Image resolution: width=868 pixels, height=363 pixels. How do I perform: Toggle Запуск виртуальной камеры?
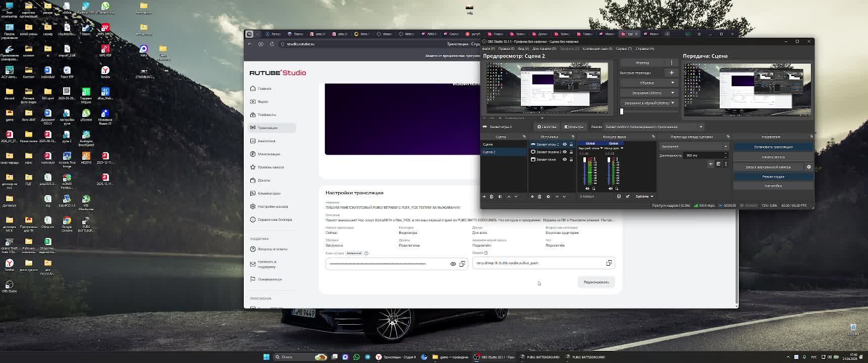(769, 167)
